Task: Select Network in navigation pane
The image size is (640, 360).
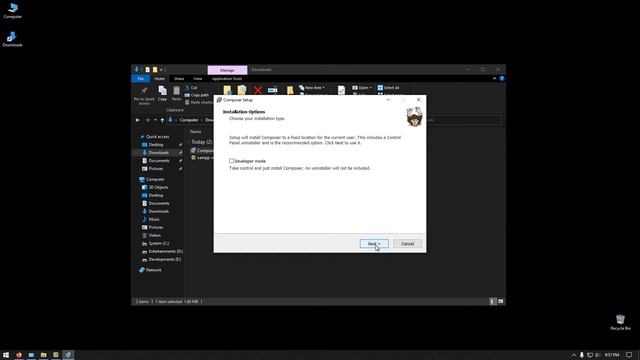Action: click(150, 270)
